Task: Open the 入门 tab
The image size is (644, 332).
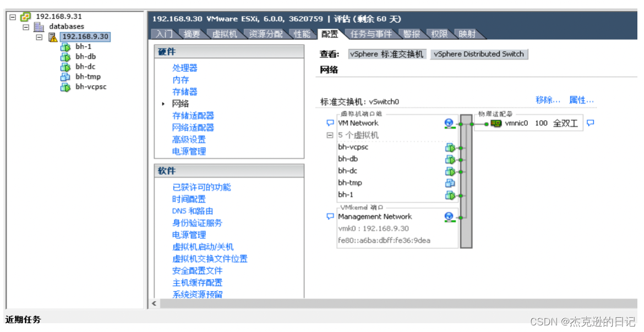Action: tap(164, 34)
